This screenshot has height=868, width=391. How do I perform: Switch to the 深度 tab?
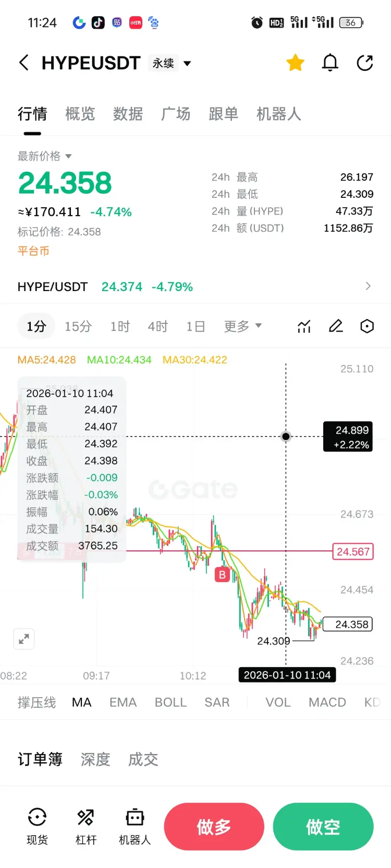(x=95, y=759)
